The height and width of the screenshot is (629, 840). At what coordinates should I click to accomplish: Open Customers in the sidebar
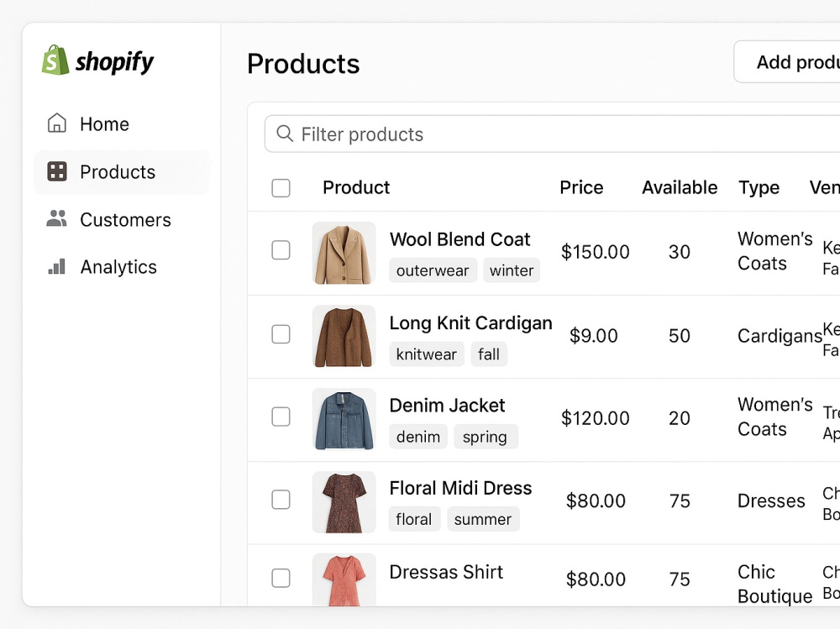tap(122, 220)
